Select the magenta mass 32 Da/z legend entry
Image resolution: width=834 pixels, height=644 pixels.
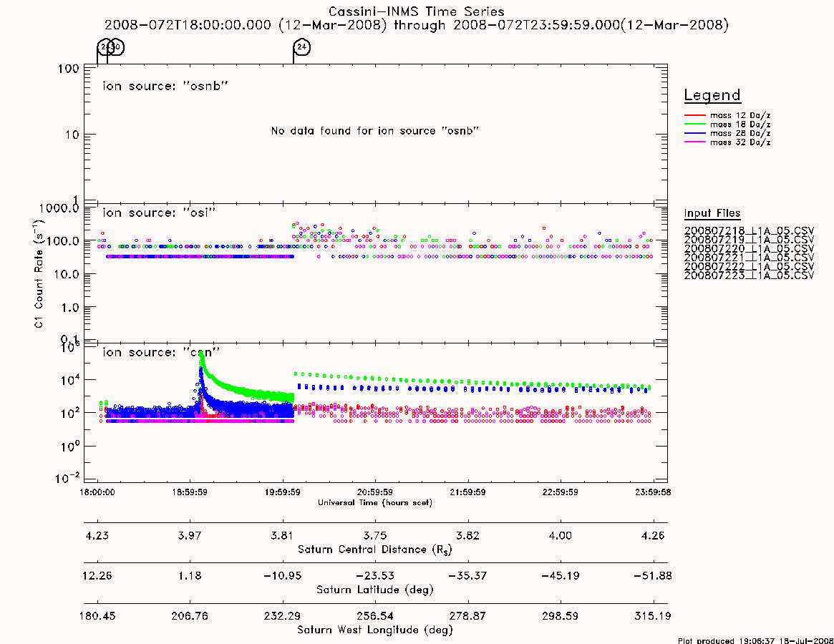(x=727, y=142)
